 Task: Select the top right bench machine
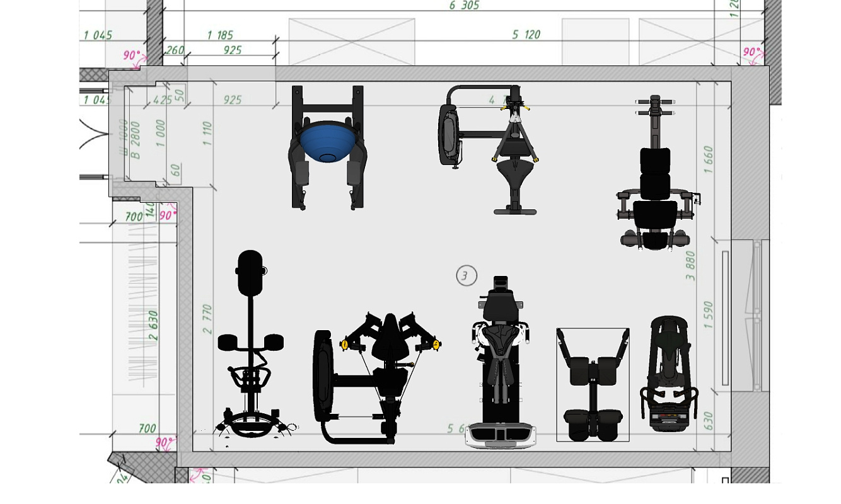[656, 173]
